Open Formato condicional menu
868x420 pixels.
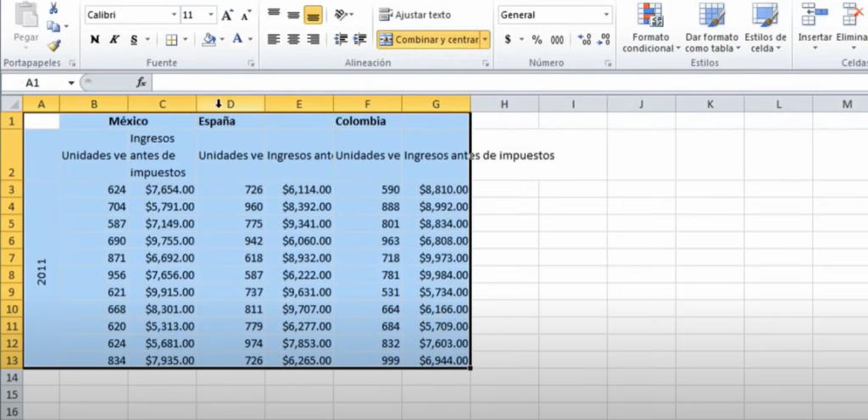651,28
